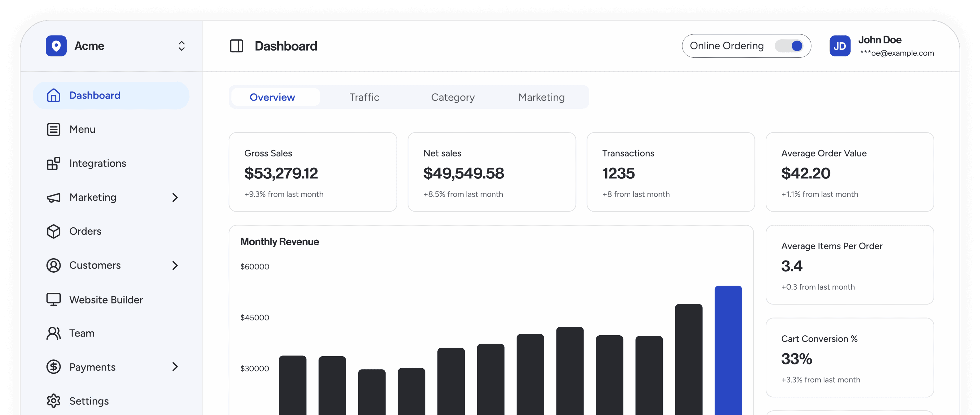The width and height of the screenshot is (980, 415).
Task: Click the Dashboard home icon
Action: click(x=53, y=95)
